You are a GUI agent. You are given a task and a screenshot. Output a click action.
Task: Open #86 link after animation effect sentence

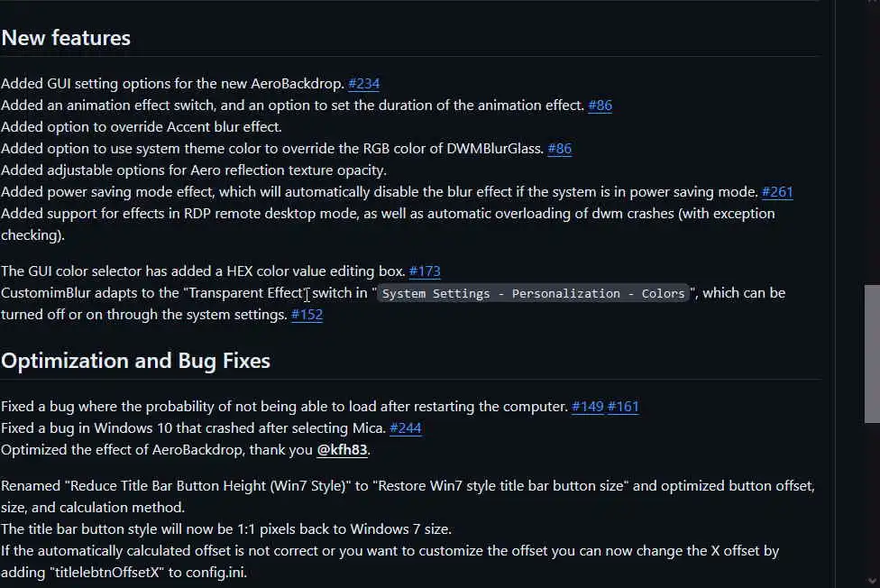coord(600,106)
